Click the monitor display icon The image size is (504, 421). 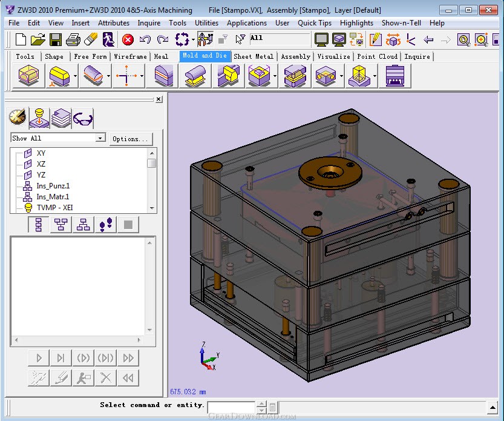coord(321,39)
